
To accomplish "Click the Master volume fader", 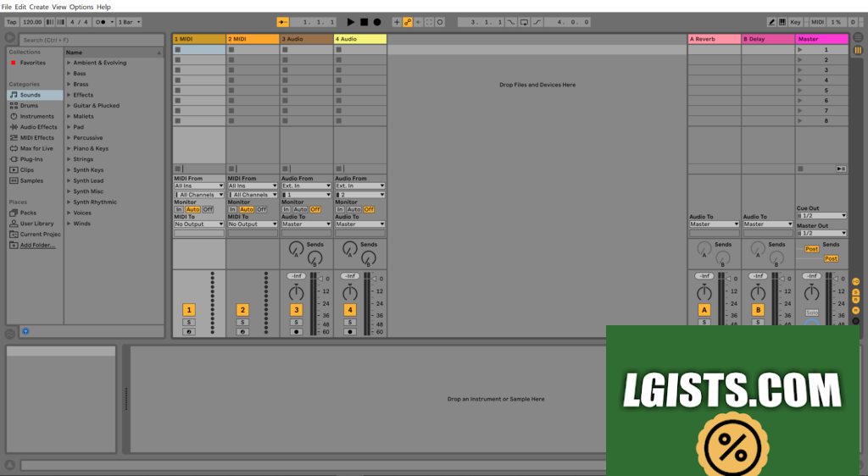I will tap(837, 279).
